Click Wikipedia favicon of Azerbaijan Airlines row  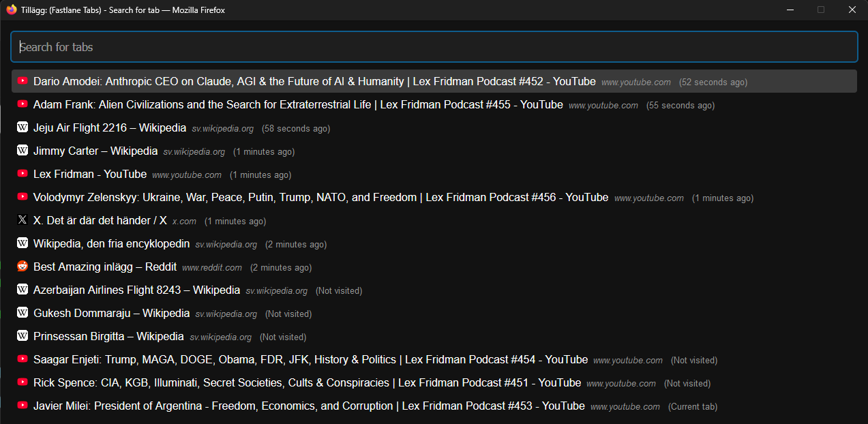pyautogui.click(x=23, y=290)
